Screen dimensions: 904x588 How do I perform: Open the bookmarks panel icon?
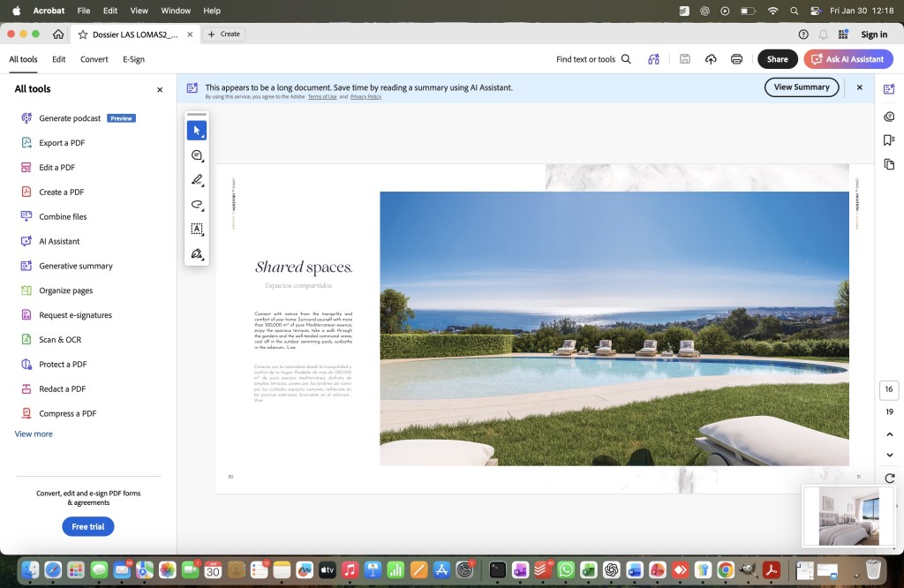click(x=889, y=139)
